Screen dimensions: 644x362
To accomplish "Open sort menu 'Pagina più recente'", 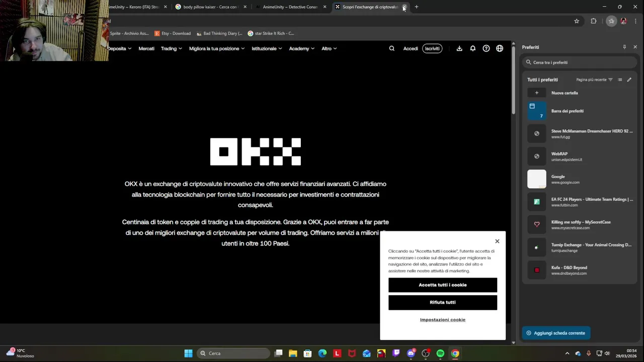I will (595, 79).
